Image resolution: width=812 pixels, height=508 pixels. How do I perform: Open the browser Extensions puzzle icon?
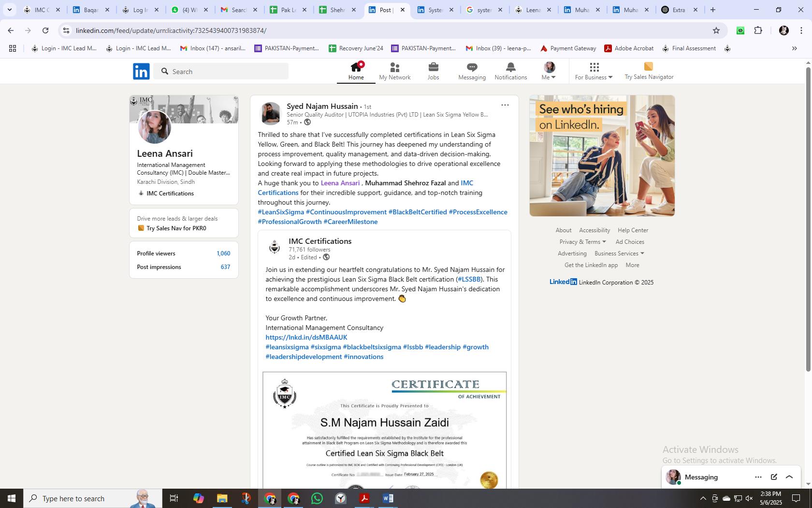[x=758, y=30]
